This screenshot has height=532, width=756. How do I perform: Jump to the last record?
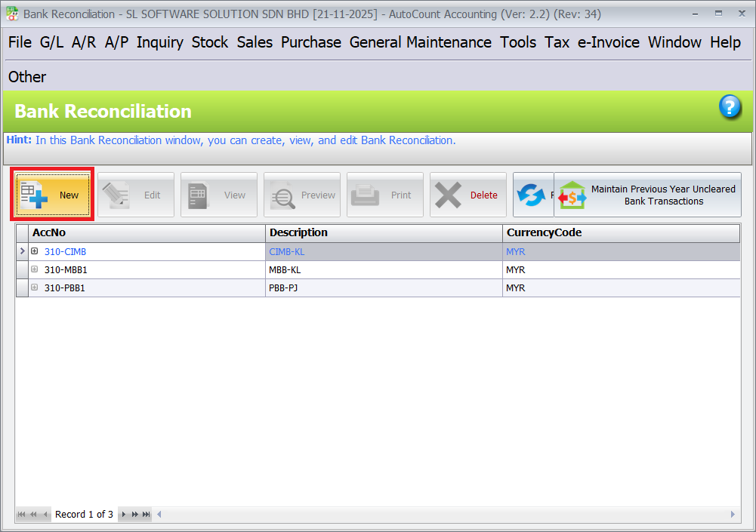[x=146, y=514]
